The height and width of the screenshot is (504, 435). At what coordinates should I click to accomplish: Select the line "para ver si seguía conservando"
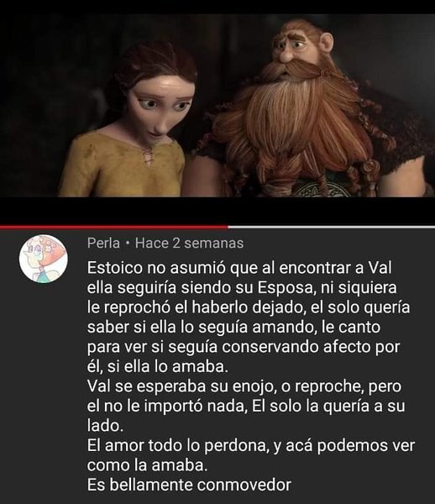pyautogui.click(x=244, y=347)
